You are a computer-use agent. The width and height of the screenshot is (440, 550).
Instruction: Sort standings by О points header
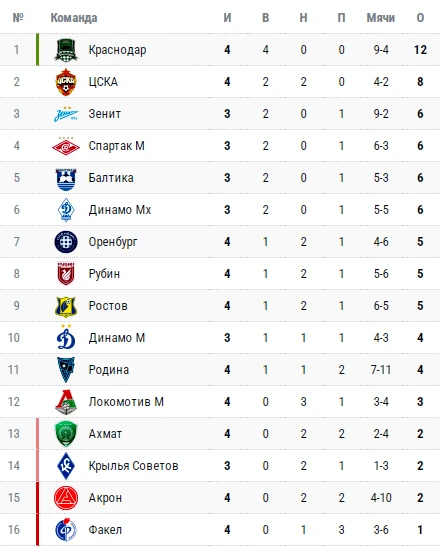420,18
